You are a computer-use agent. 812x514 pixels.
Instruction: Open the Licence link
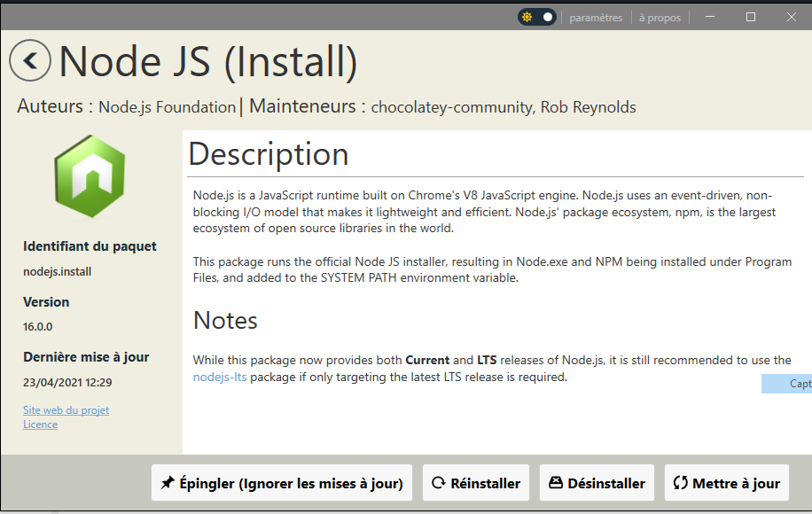coord(40,424)
